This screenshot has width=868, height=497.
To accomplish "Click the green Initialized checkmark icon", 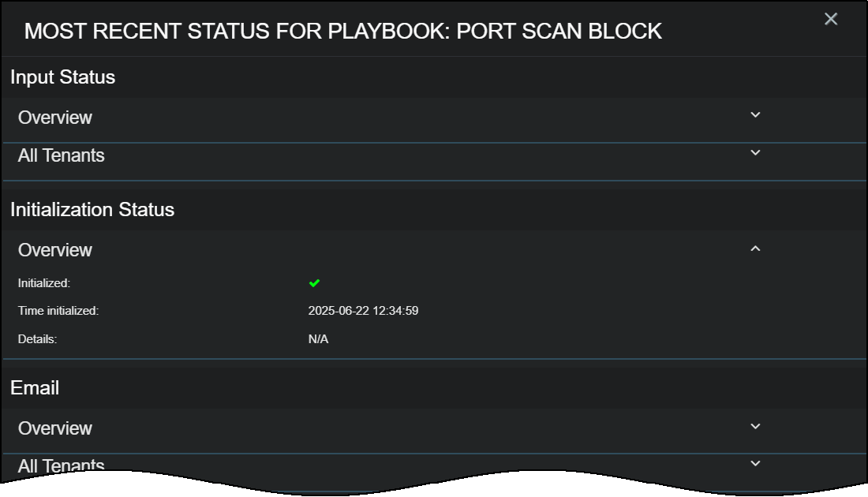I will point(314,282).
